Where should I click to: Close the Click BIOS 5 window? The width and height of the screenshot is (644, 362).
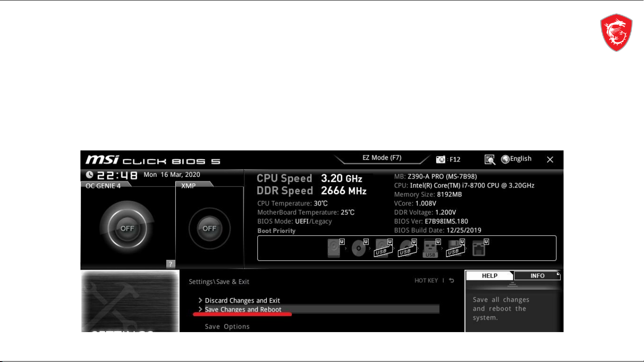(550, 159)
